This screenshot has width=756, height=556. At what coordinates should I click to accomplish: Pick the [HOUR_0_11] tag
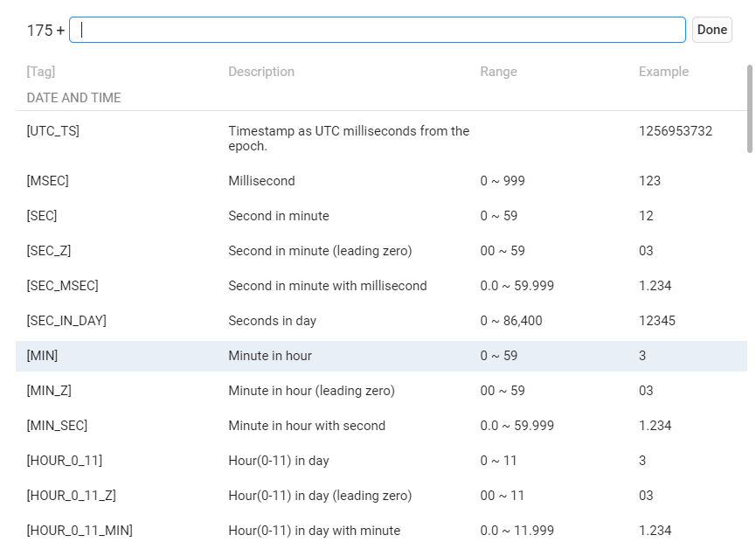click(65, 461)
